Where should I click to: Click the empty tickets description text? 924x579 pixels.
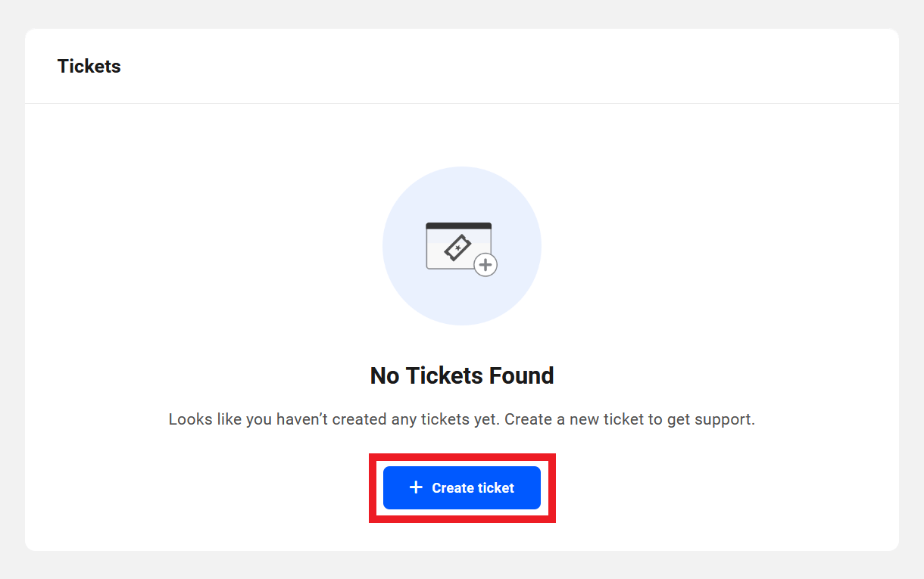pos(461,419)
